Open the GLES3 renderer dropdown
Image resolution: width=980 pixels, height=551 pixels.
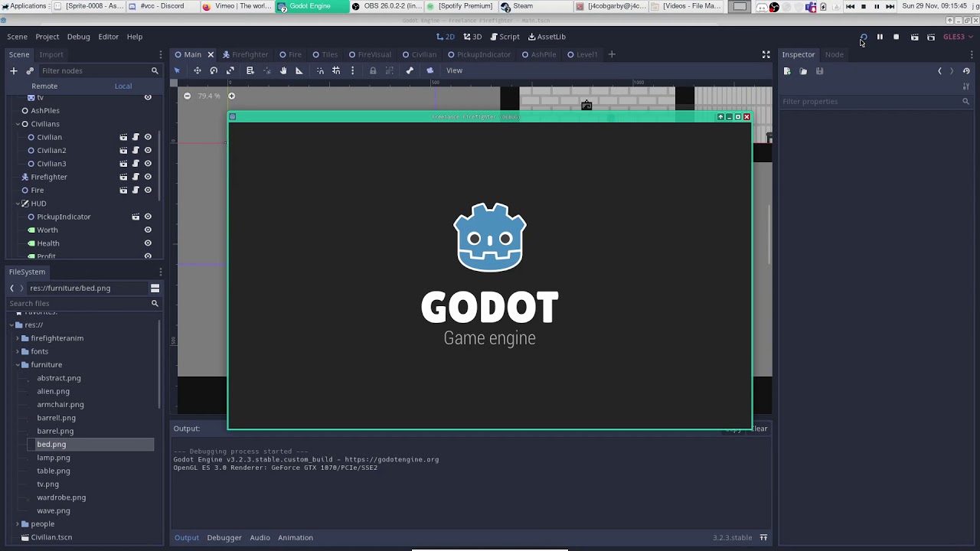(x=957, y=37)
